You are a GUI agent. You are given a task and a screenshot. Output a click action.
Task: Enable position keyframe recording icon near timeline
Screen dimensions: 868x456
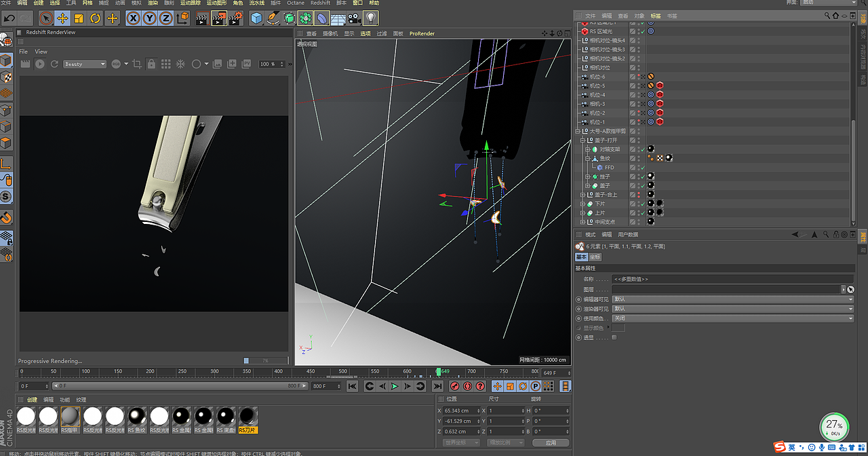tap(497, 386)
